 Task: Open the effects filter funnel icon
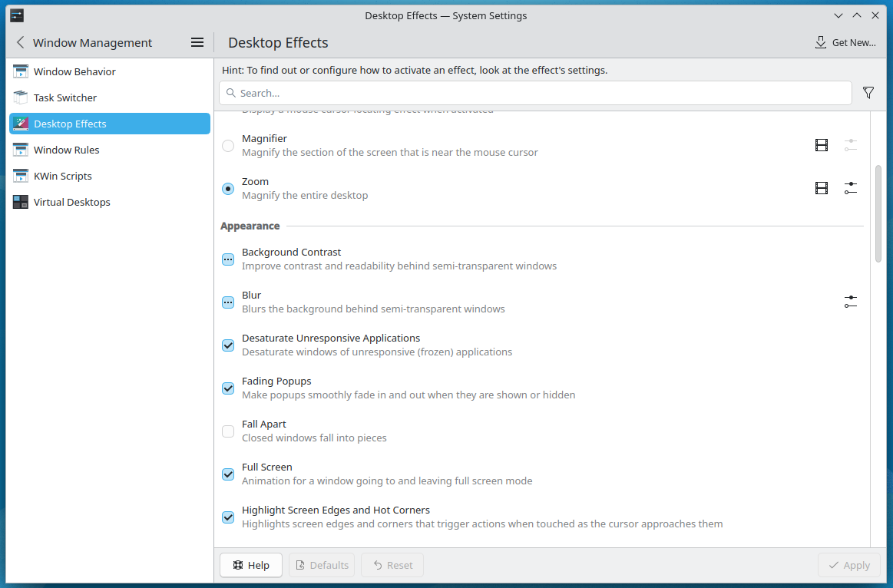[868, 93]
